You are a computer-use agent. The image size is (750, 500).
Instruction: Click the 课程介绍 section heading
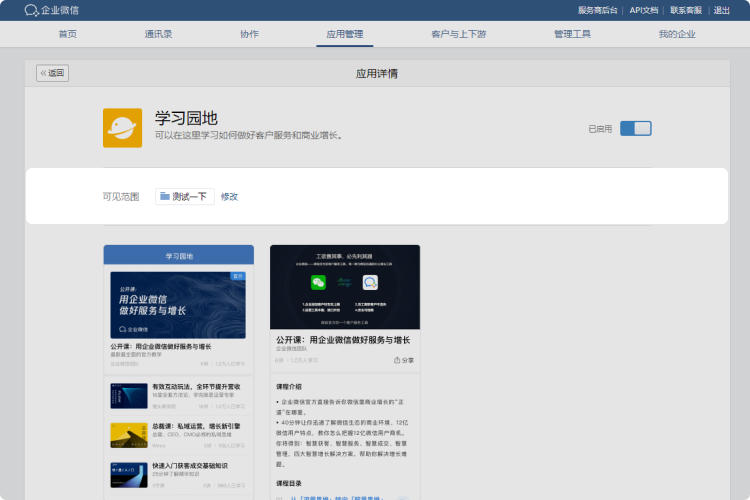pyautogui.click(x=289, y=386)
